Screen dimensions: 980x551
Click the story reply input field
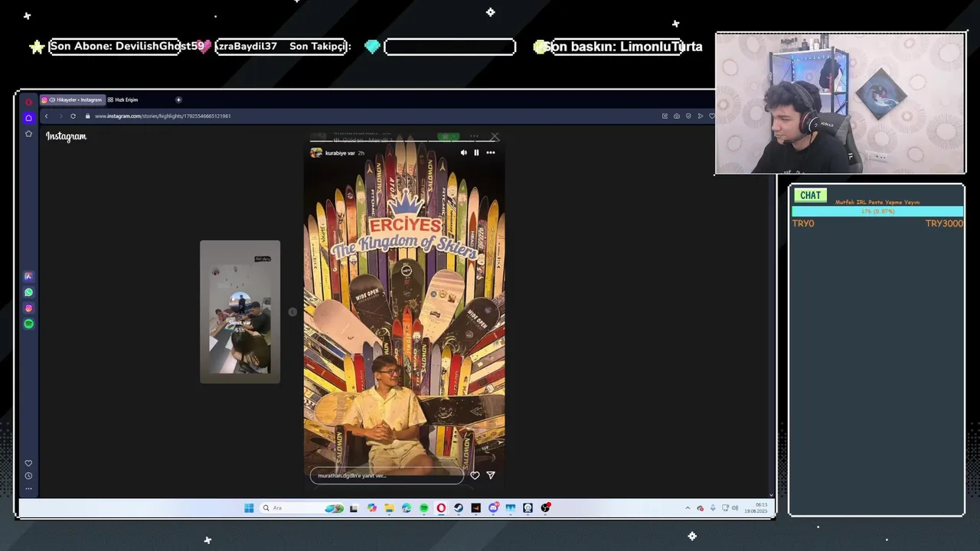[387, 475]
